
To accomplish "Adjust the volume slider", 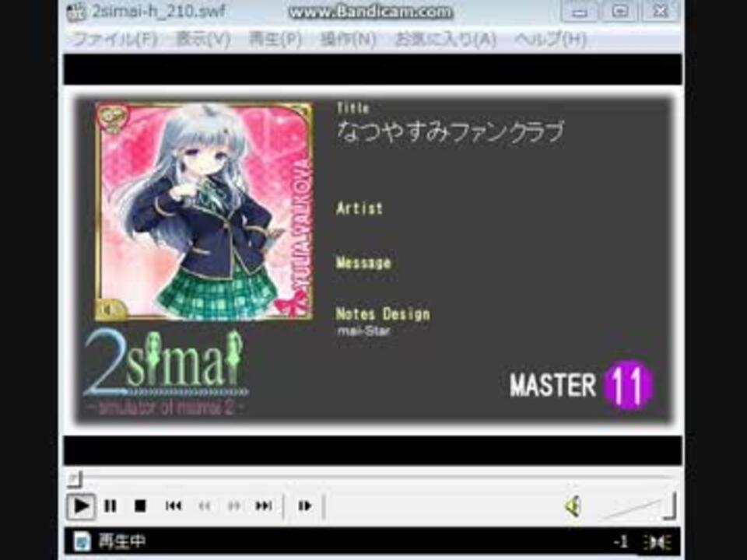I will point(638,508).
